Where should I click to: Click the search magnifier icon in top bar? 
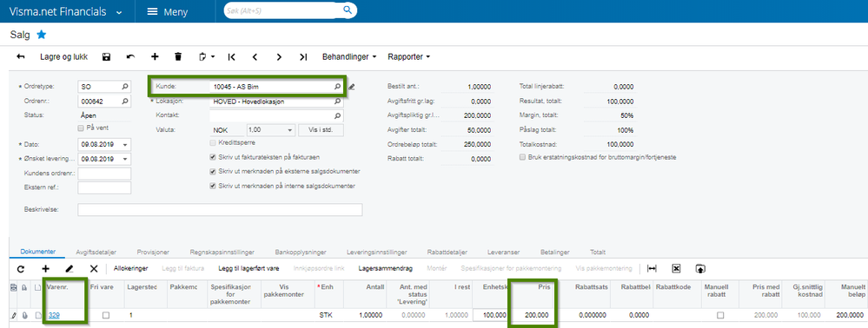tap(347, 10)
